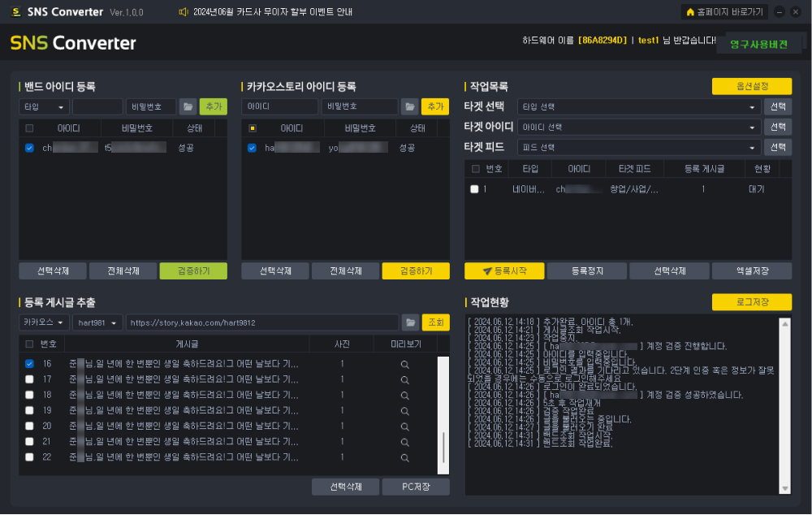This screenshot has width=812, height=515.
Task: Click the green 검증하기 button under Band list
Action: pos(193,271)
